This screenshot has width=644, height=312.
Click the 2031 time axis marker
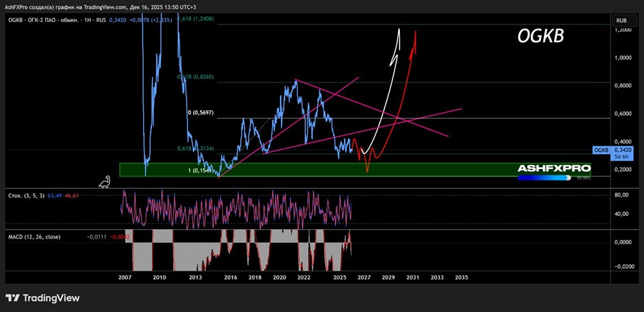pos(412,277)
